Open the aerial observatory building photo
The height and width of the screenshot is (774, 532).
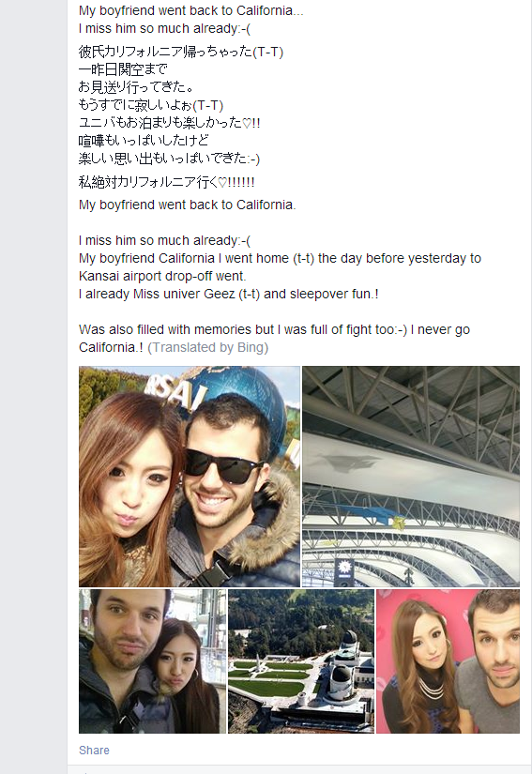[301, 661]
